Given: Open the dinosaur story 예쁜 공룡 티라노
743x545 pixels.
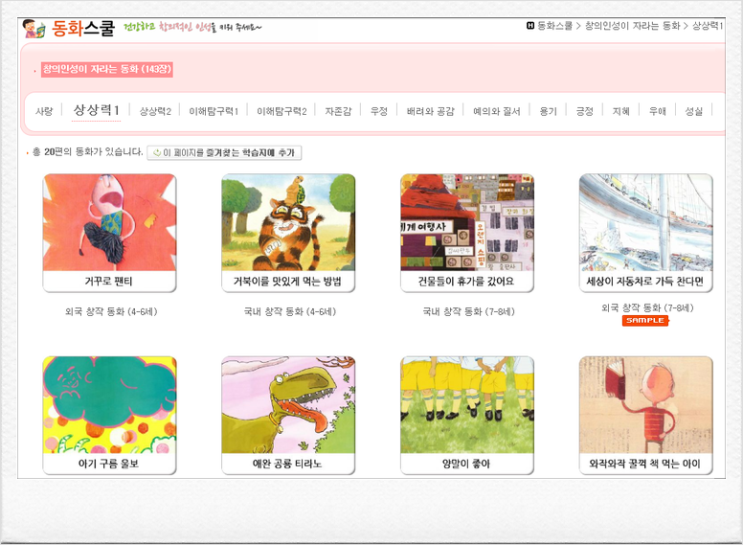Looking at the screenshot, I should click(288, 405).
